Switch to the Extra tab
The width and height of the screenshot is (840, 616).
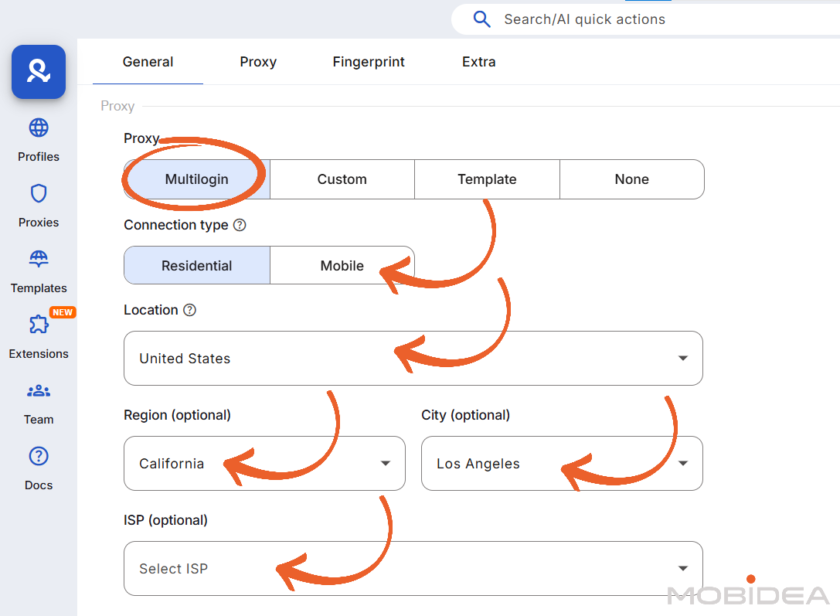[478, 62]
